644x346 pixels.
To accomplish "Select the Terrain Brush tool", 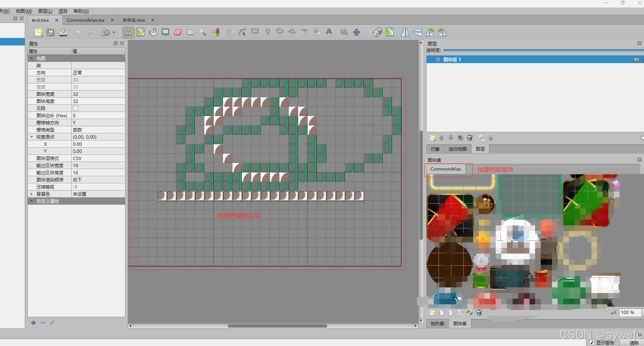I will pos(140,32).
